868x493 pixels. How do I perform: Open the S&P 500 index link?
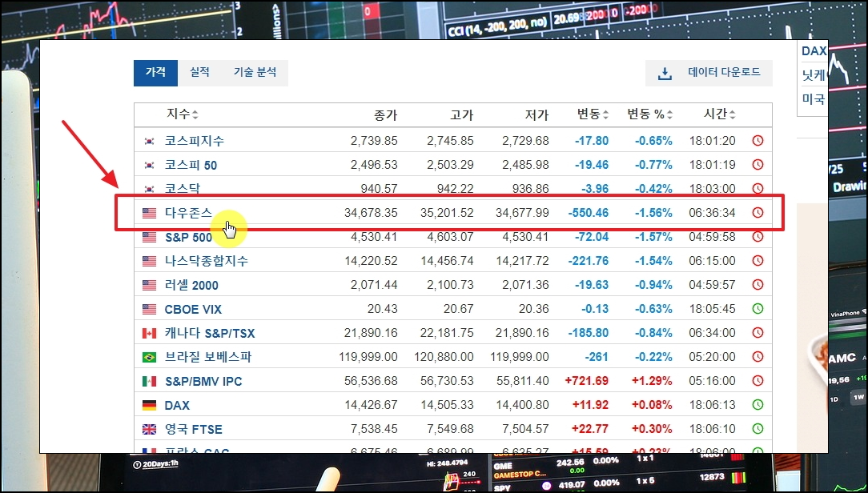pos(189,238)
